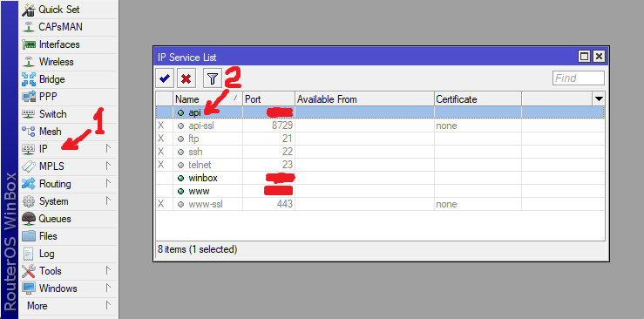
Task: Expand the IP submenu arrow
Action: pyautogui.click(x=108, y=149)
